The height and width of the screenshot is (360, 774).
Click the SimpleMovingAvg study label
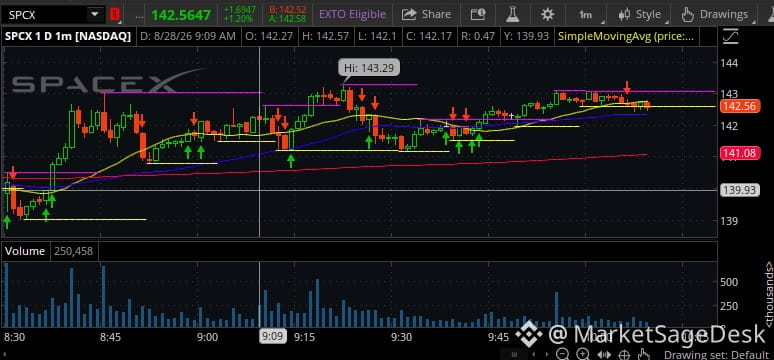pyautogui.click(x=625, y=37)
